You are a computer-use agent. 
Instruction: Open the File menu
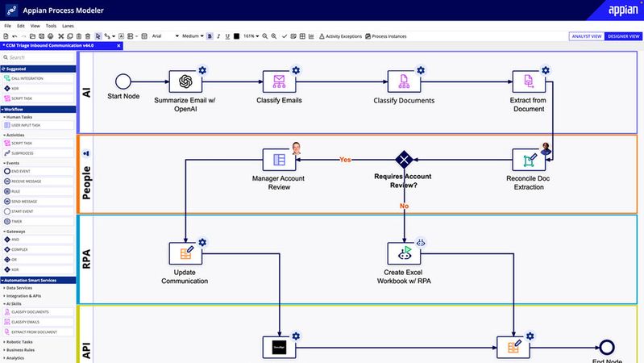coord(8,26)
